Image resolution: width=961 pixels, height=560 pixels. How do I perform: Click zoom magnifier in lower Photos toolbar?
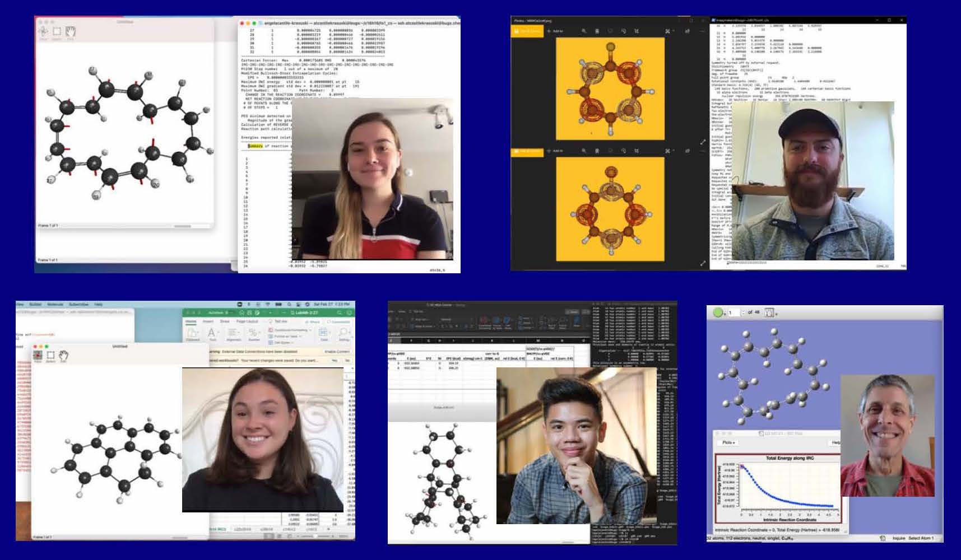[584, 151]
